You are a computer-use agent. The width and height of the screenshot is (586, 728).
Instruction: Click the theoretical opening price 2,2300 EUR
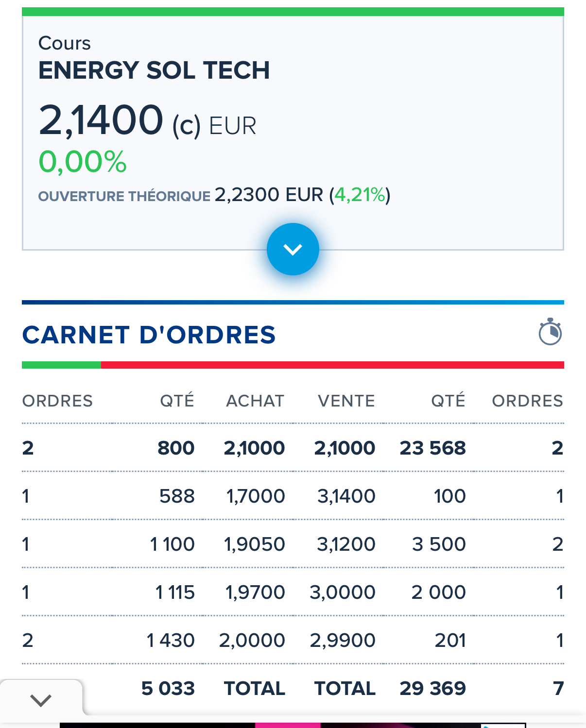(269, 195)
